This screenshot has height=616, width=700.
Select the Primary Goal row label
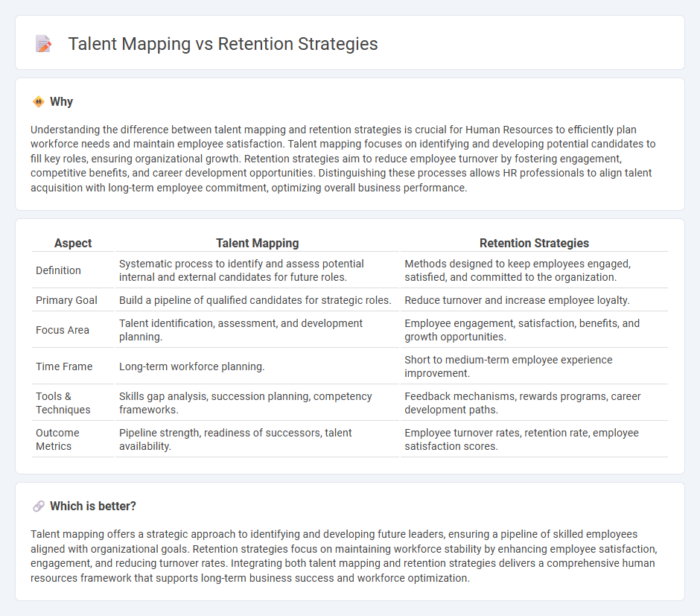coord(66,300)
